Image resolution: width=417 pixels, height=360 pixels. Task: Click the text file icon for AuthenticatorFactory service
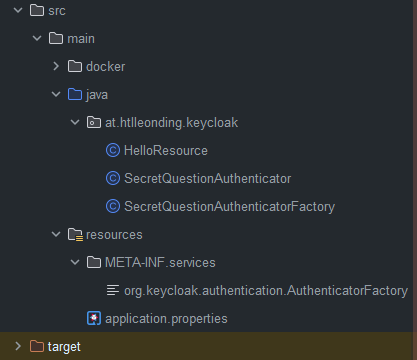coord(113,290)
